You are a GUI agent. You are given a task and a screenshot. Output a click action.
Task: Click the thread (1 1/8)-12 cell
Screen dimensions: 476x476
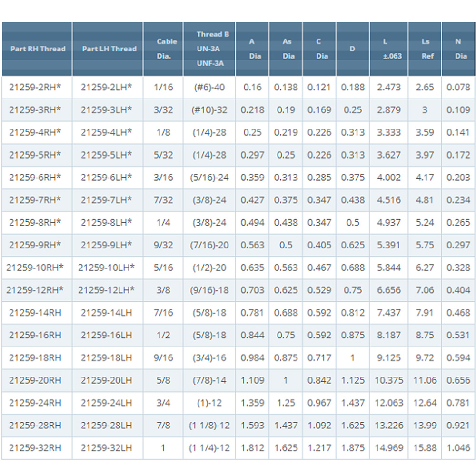209,426
